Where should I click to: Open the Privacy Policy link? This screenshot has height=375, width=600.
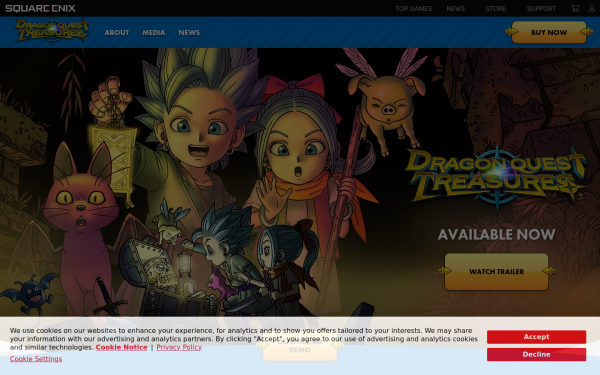179,347
